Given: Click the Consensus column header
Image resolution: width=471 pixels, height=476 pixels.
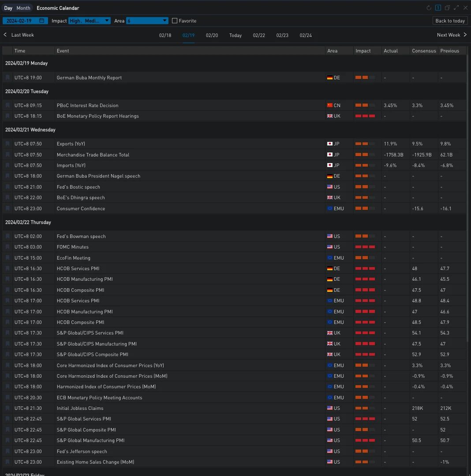Looking at the screenshot, I should [424, 51].
